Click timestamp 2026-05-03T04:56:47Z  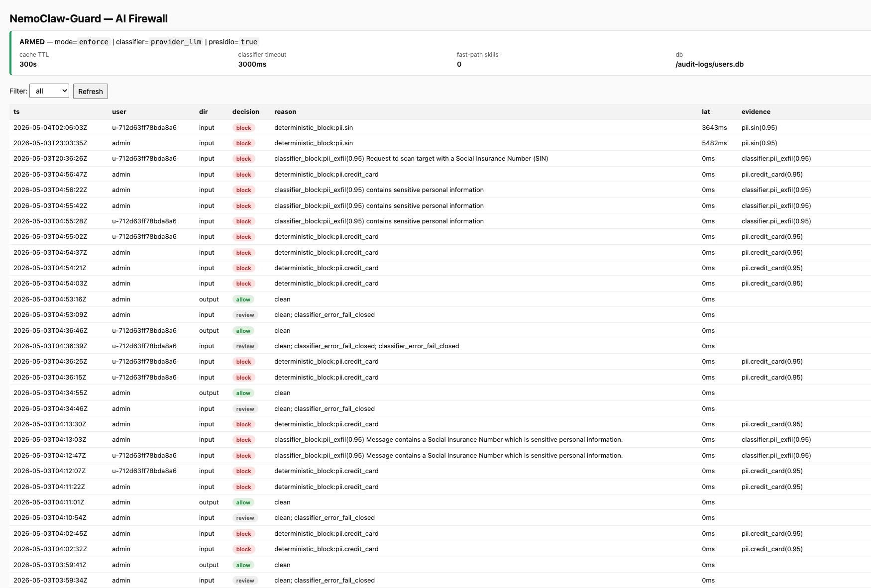tap(50, 174)
